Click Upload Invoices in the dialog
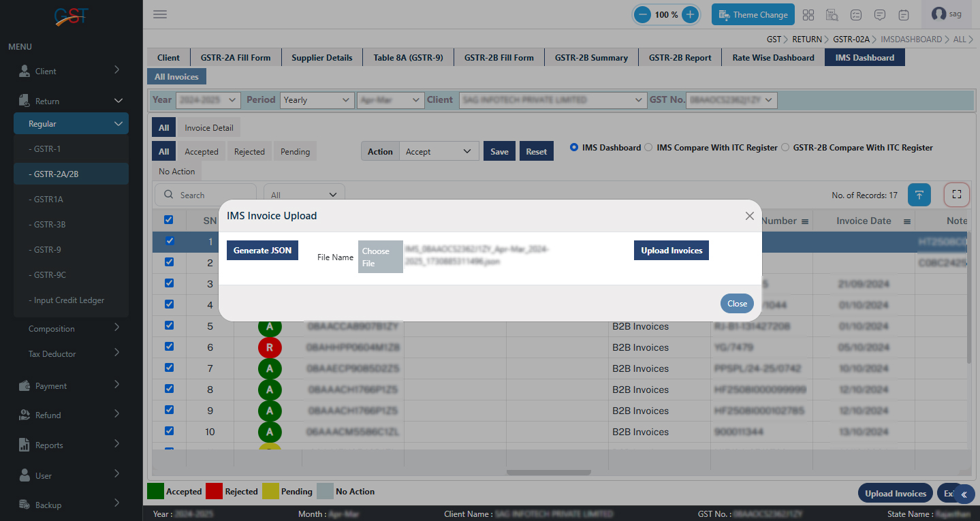Image resolution: width=980 pixels, height=521 pixels. pos(671,251)
